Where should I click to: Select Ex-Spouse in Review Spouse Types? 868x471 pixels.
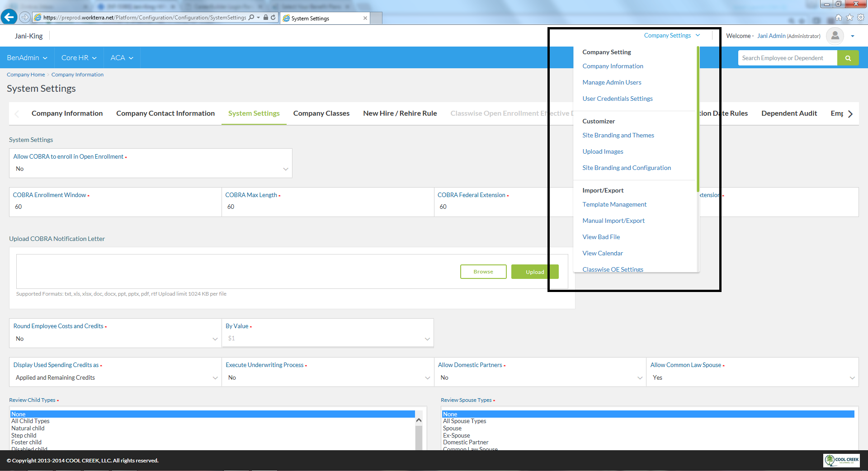(456, 435)
